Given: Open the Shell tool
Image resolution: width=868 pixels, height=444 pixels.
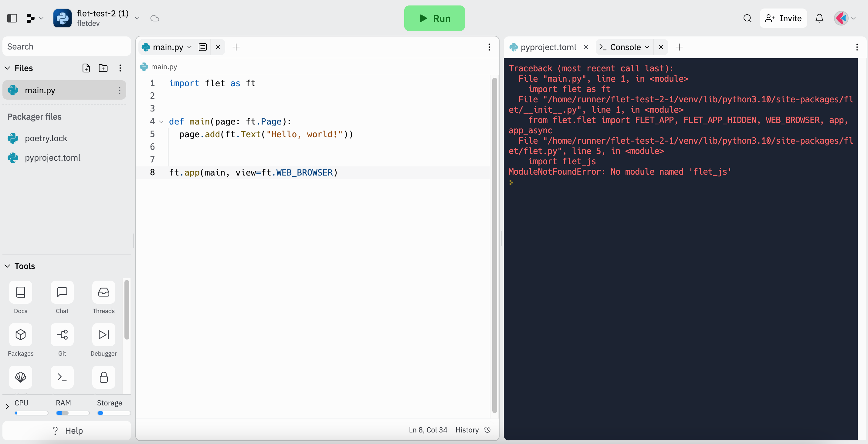Looking at the screenshot, I should (x=20, y=377).
